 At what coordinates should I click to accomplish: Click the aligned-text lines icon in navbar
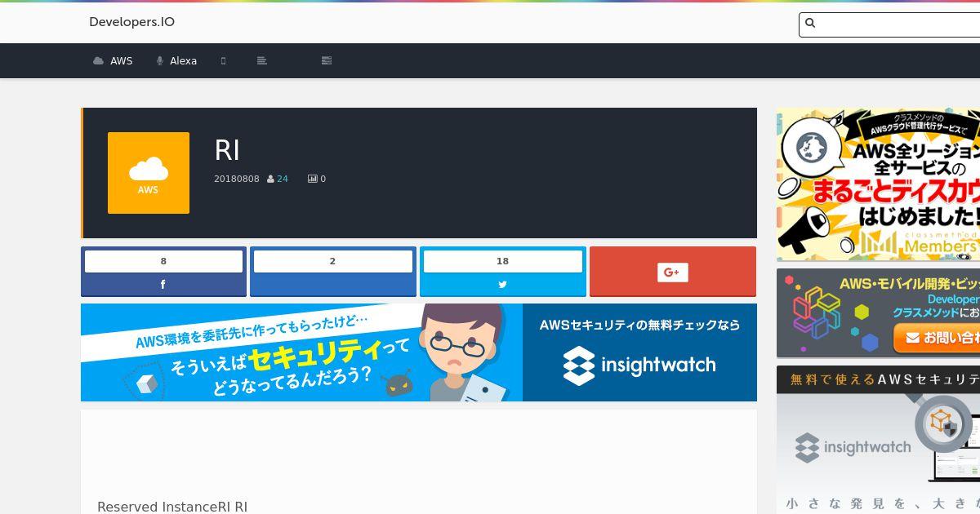(x=261, y=60)
